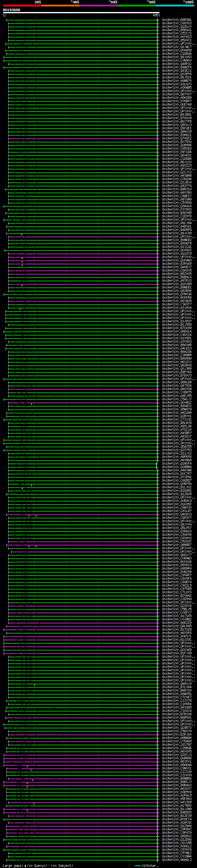Click the green ~80% legend label
The width and height of the screenshot is (197, 868).
[151, 2]
